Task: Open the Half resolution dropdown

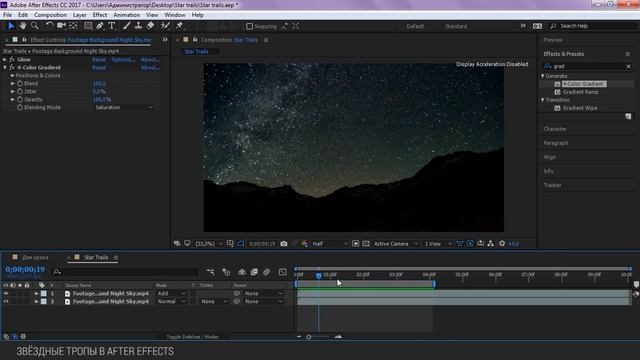Action: tap(330, 244)
